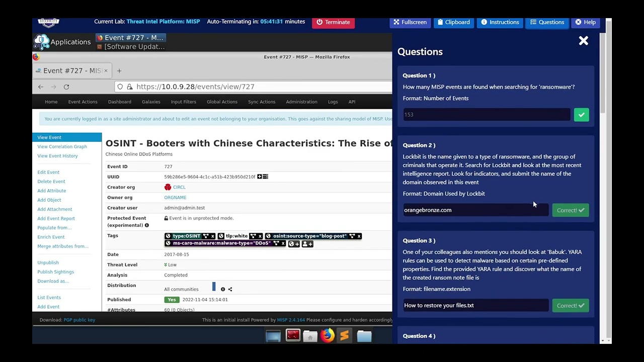
Task: Click distribution share graph icon
Action: click(230, 289)
